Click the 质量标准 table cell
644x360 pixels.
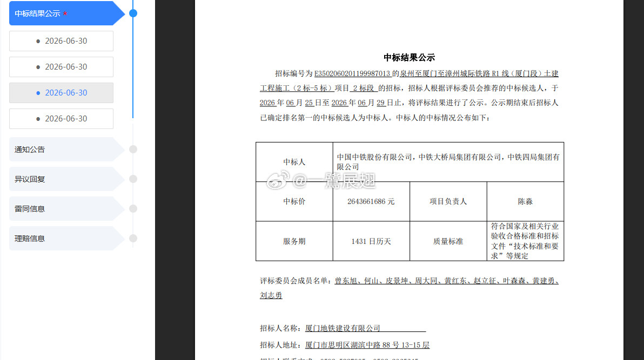coord(448,241)
